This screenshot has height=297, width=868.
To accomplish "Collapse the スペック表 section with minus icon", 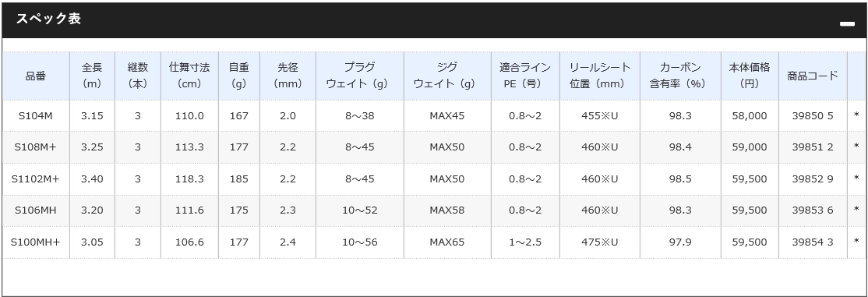I will [x=847, y=24].
